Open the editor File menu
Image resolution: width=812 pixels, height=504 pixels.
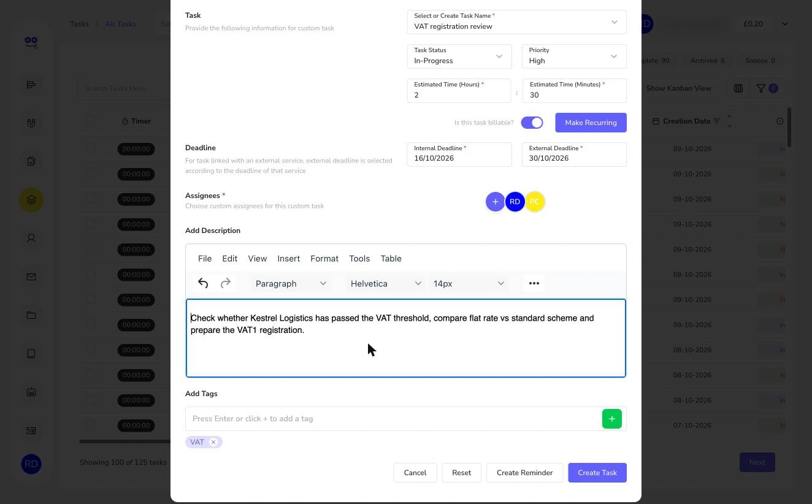[205, 259]
